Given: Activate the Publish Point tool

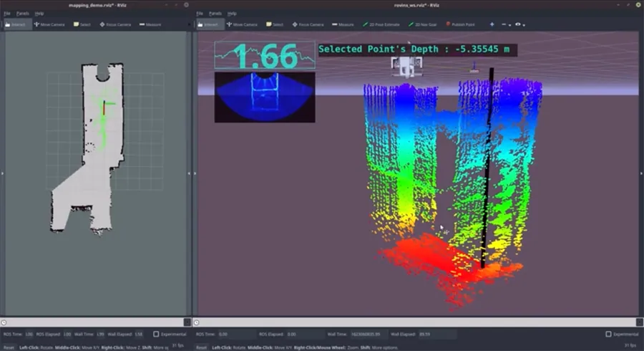Looking at the screenshot, I should pyautogui.click(x=460, y=24).
